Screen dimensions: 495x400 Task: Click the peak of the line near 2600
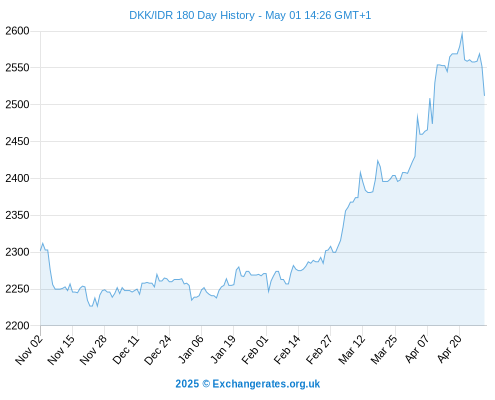click(x=462, y=33)
